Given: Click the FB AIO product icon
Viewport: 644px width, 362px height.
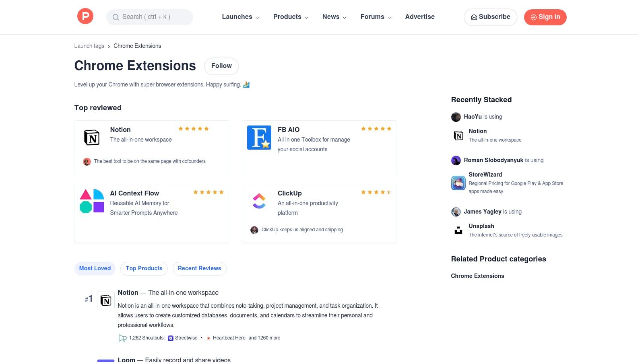Looking at the screenshot, I should tap(259, 137).
